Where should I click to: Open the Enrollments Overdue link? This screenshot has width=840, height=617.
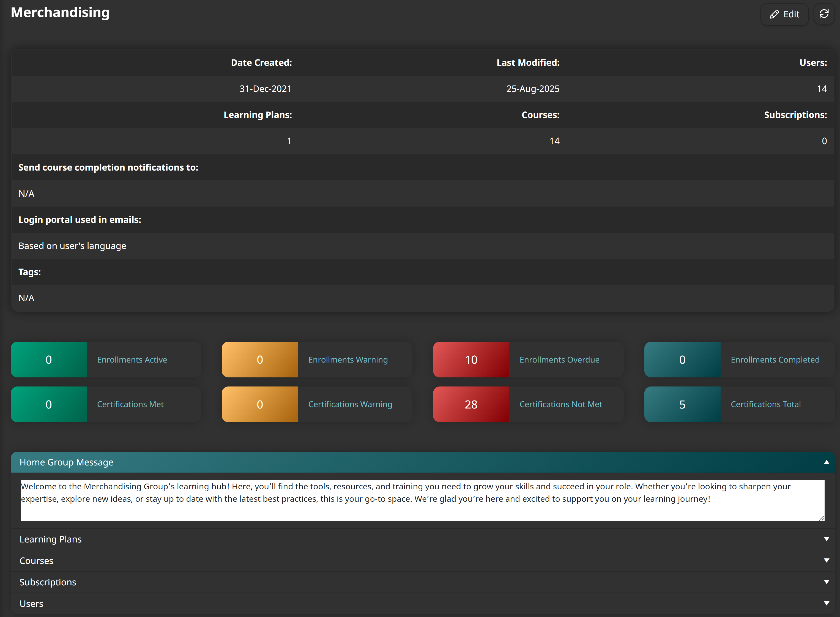[559, 360]
